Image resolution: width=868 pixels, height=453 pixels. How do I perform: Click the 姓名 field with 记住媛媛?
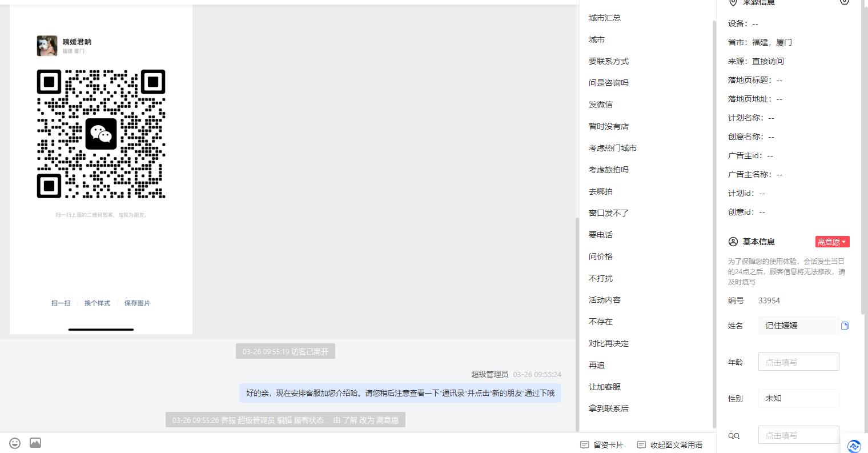(x=799, y=326)
